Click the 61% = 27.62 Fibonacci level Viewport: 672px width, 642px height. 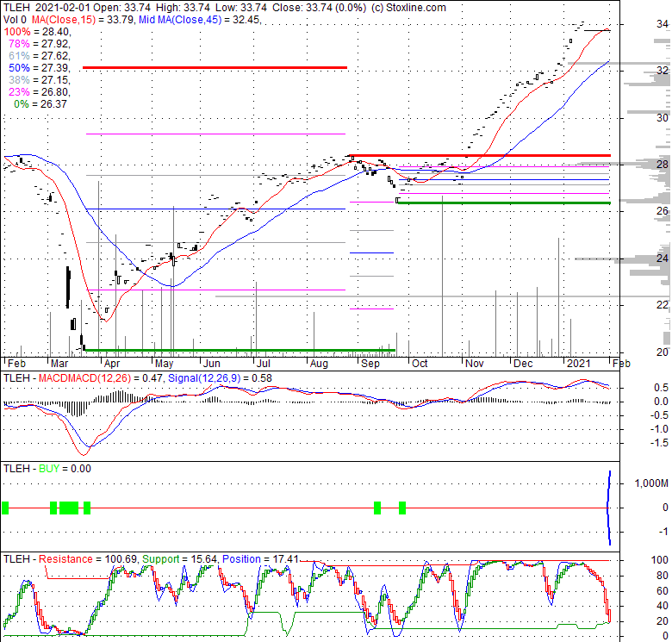[x=39, y=56]
